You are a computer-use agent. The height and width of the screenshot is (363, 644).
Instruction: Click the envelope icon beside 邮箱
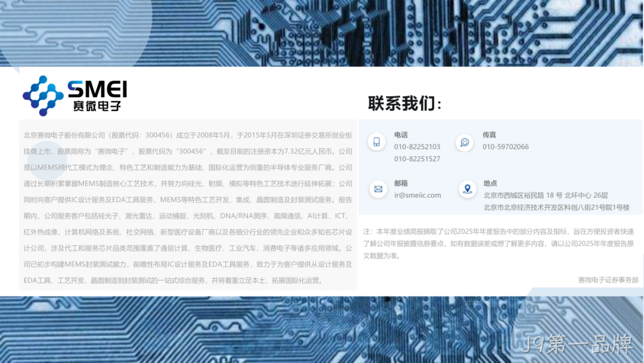coord(378,189)
